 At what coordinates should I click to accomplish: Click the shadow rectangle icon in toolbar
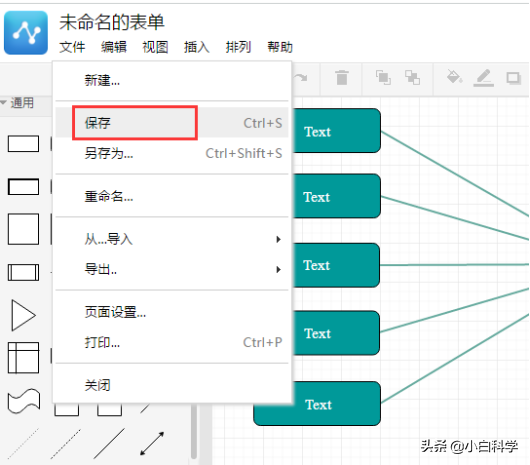[x=513, y=78]
